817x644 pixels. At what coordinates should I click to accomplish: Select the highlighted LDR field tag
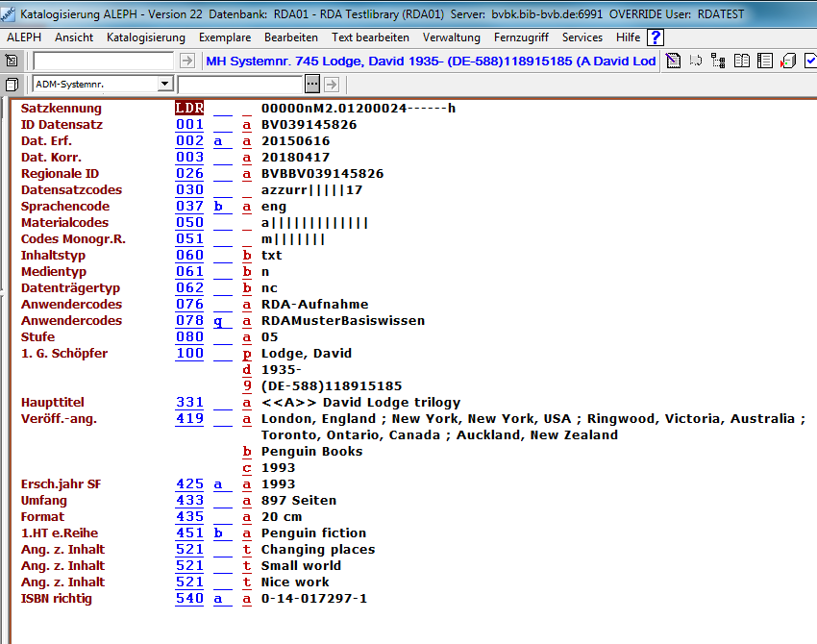pyautogui.click(x=189, y=109)
